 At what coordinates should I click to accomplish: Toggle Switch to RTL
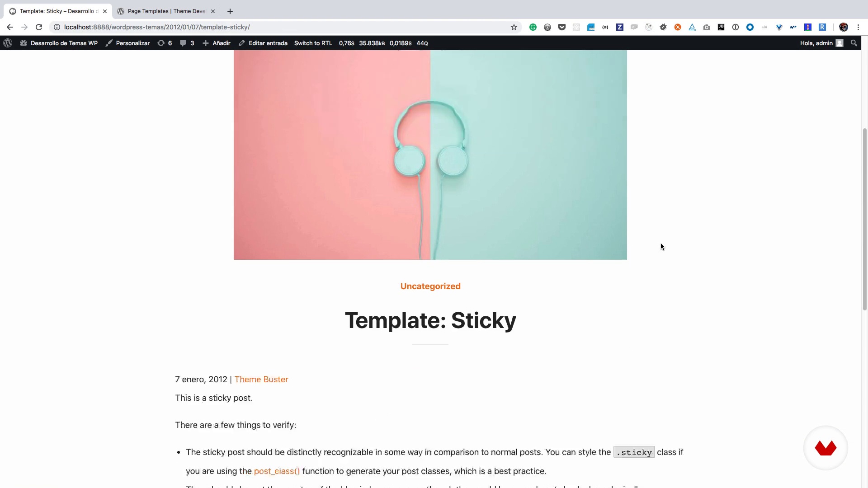[313, 43]
